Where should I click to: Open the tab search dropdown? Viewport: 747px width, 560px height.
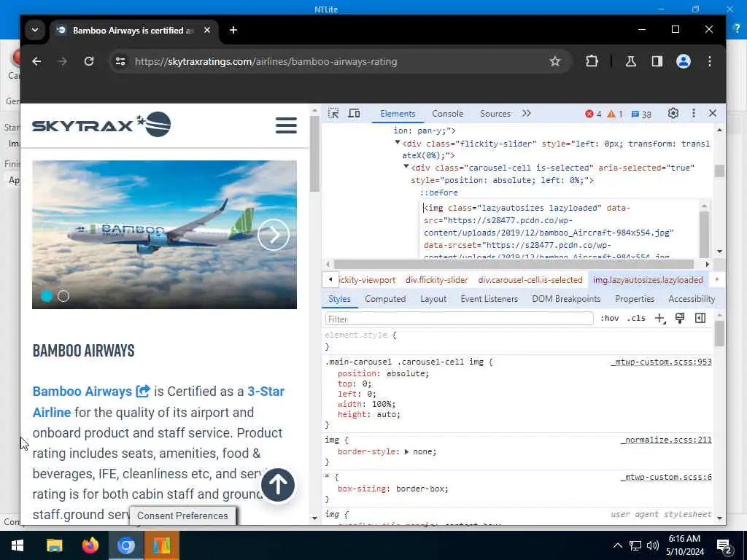(35, 30)
